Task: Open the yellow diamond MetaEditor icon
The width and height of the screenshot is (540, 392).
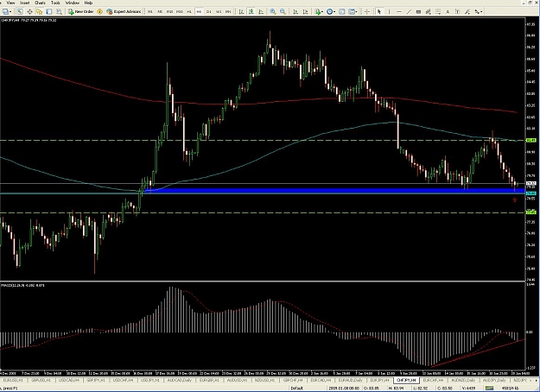Action: 100,12
